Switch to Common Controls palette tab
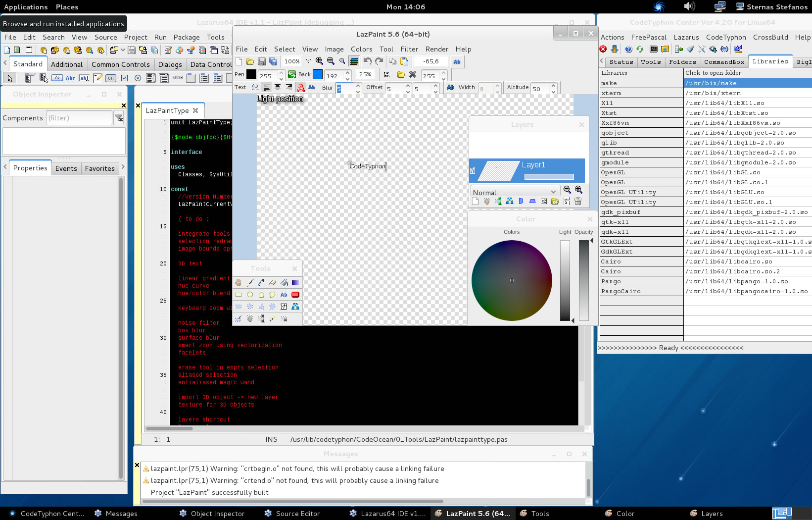 click(120, 64)
